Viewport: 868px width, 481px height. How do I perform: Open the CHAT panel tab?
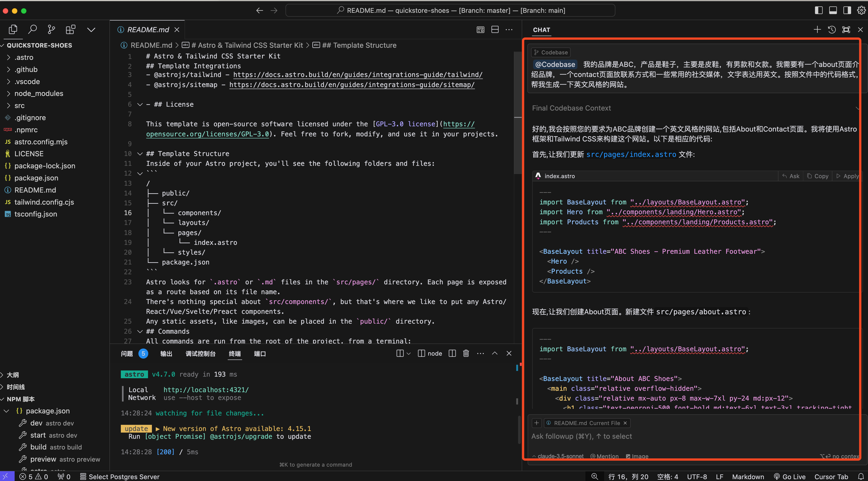[x=542, y=30]
